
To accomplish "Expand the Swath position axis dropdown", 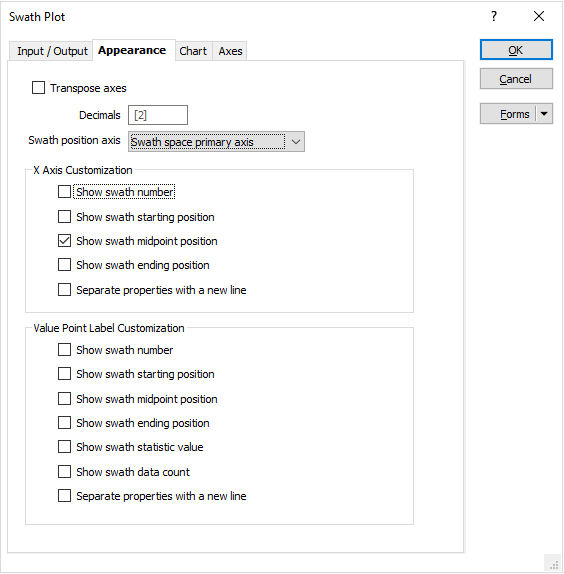I will pos(296,142).
